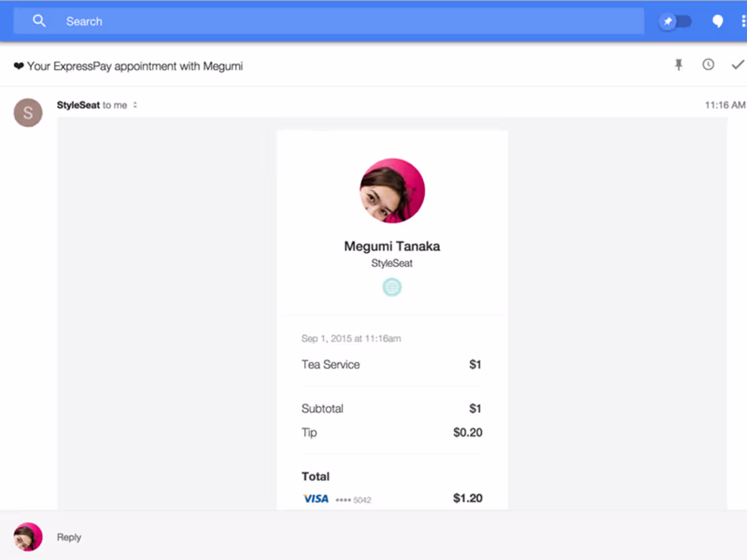Click Megumi Tanaka's profile photo
The width and height of the screenshot is (747, 560).
pos(392,191)
